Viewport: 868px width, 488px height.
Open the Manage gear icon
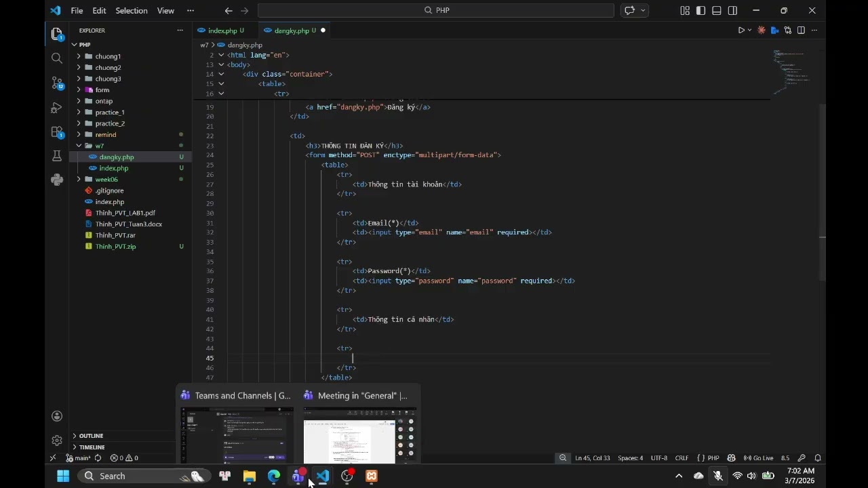pyautogui.click(x=57, y=441)
